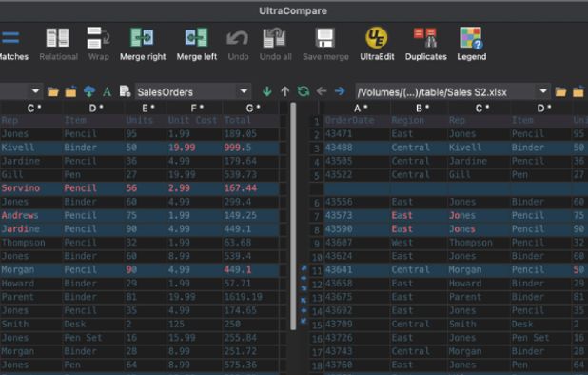This screenshot has height=375, width=588.
Task: Toggle the Relational compare mode
Action: [58, 44]
